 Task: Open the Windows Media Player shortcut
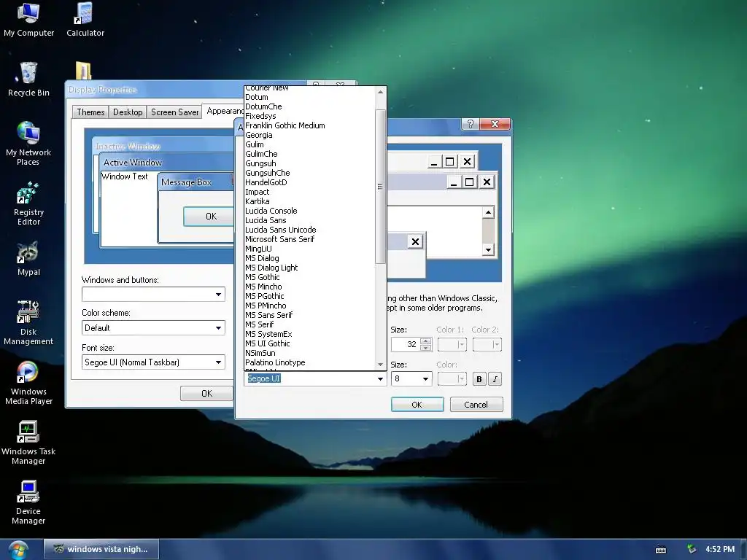28,383
